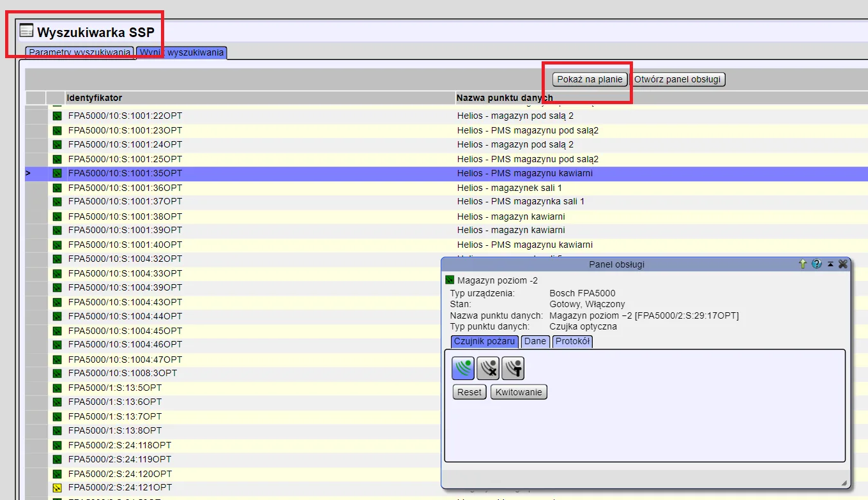Close the Panel obsługi window
This screenshot has height=500, width=868.
[843, 264]
